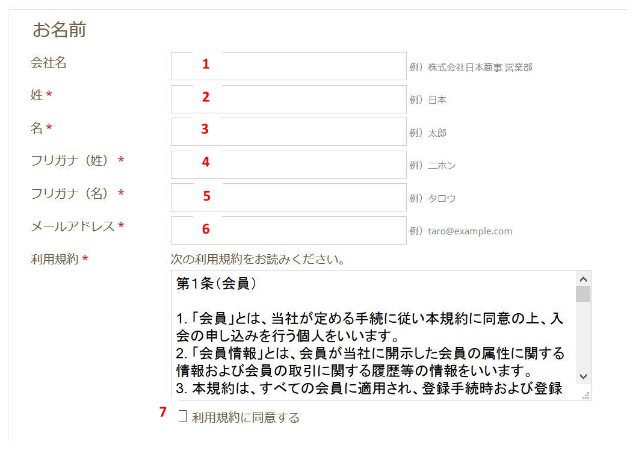
Task: Click the お名前 section heading
Action: [59, 30]
